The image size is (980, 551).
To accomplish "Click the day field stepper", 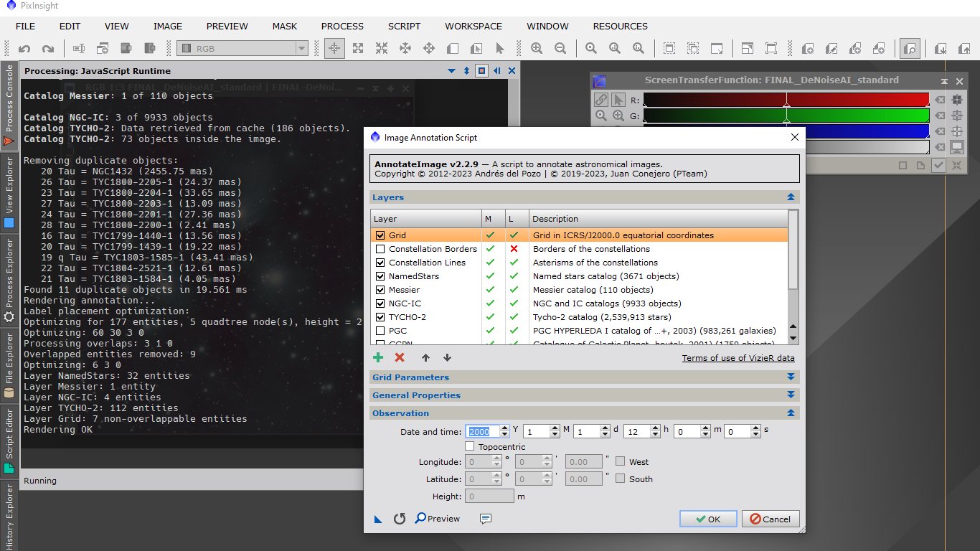I will (606, 431).
